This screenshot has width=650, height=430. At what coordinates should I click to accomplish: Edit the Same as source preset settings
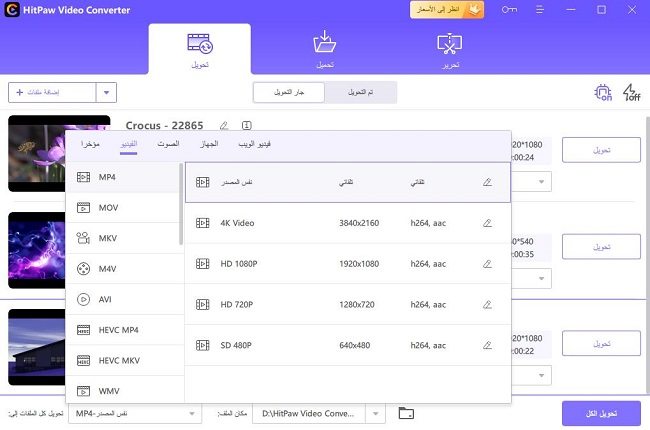pos(488,182)
